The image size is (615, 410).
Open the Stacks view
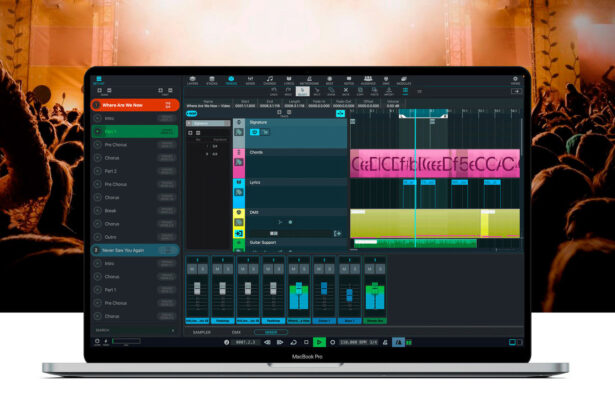[212, 81]
